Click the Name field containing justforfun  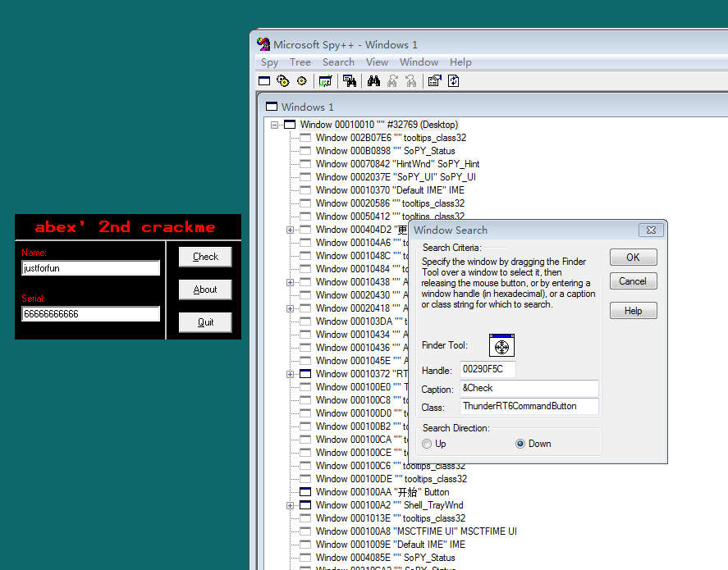(x=90, y=268)
